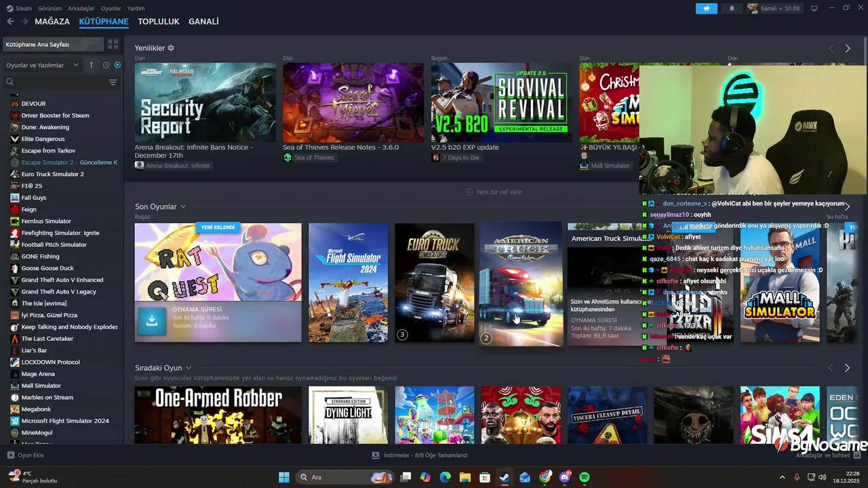The height and width of the screenshot is (488, 868).
Task: Move the Yenilikler shelf to the left
Action: point(831,48)
